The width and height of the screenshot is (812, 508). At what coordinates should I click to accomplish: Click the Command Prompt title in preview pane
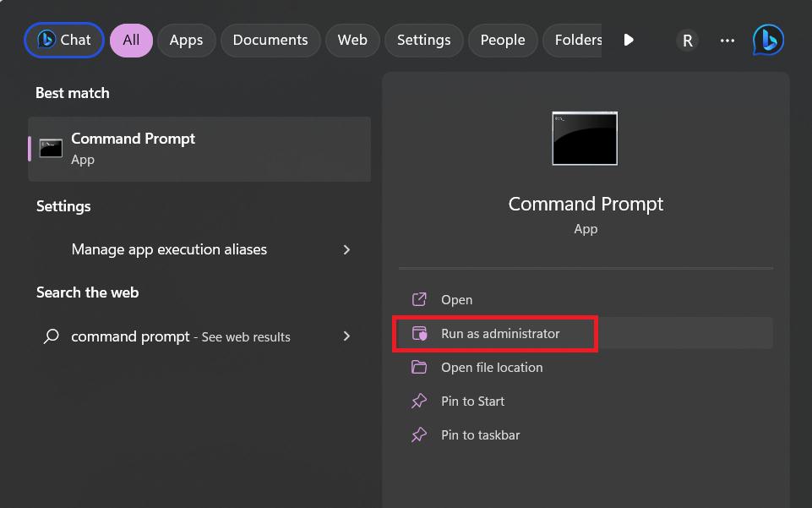[x=586, y=204]
